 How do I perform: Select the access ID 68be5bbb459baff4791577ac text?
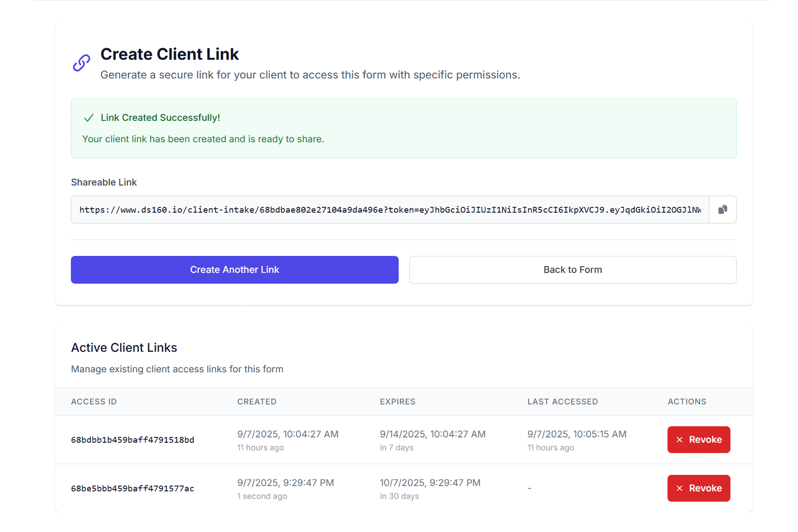point(133,488)
